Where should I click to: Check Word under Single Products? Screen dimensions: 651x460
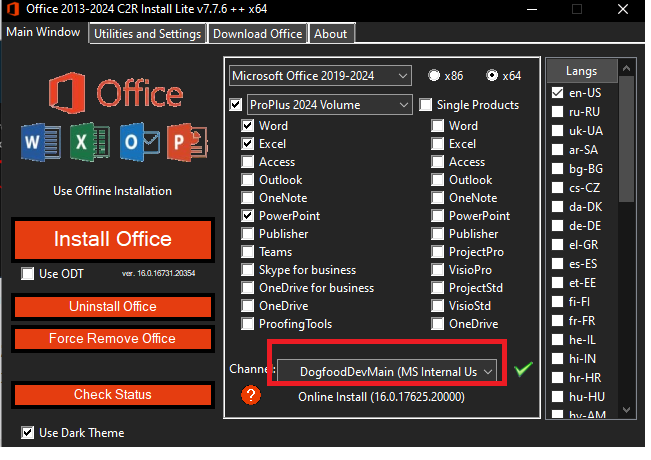click(x=438, y=125)
